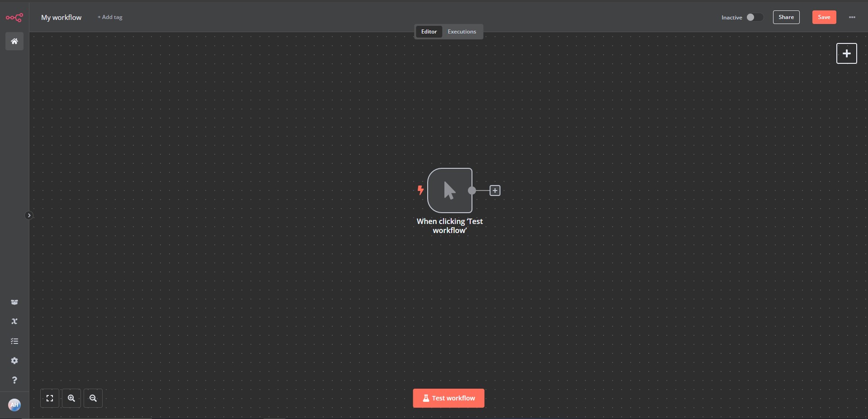
Task: Expand the collapsed left sidebar
Action: (x=29, y=215)
